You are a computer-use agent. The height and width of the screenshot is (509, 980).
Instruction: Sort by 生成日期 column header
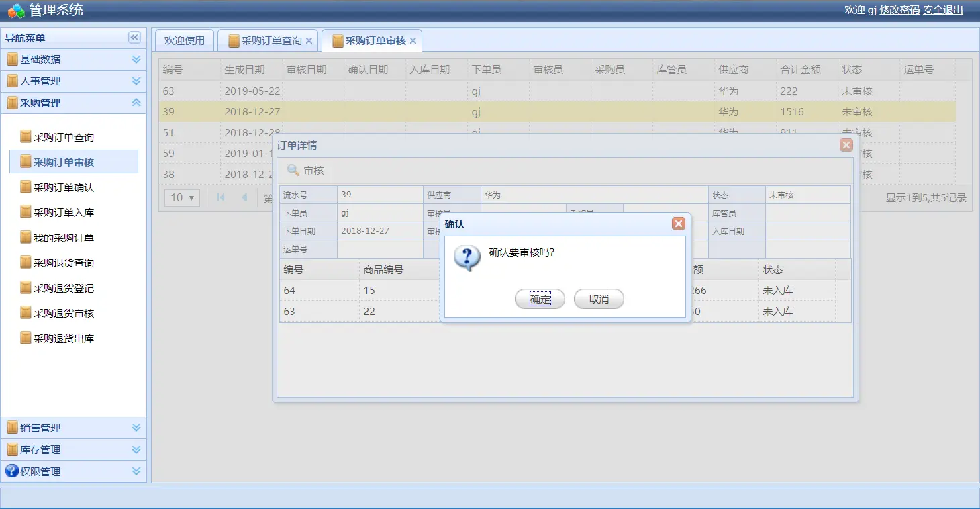pos(252,69)
